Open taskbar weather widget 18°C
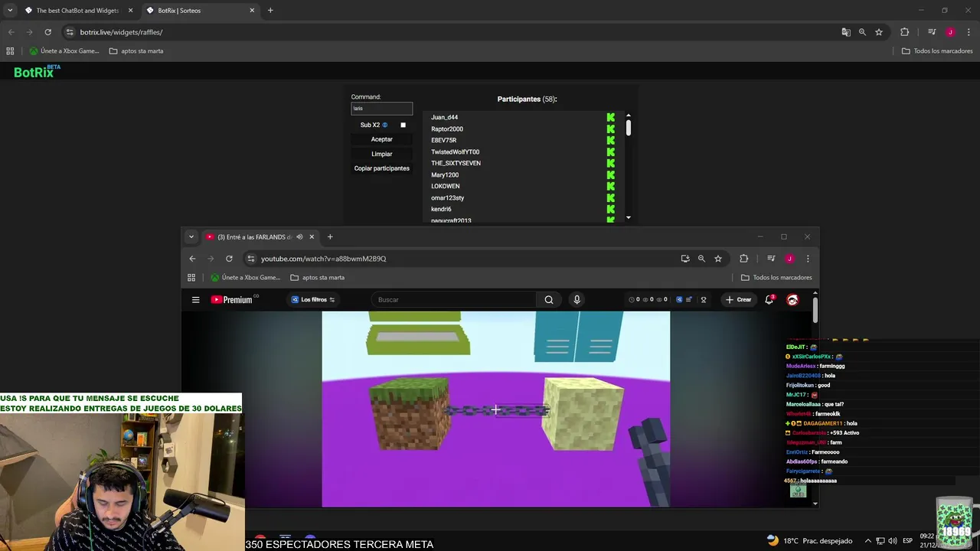980x551 pixels. 809,541
